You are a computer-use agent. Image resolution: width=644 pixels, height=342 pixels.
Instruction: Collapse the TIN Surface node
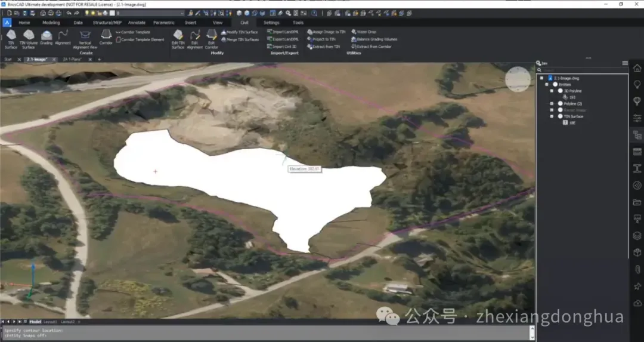click(552, 116)
